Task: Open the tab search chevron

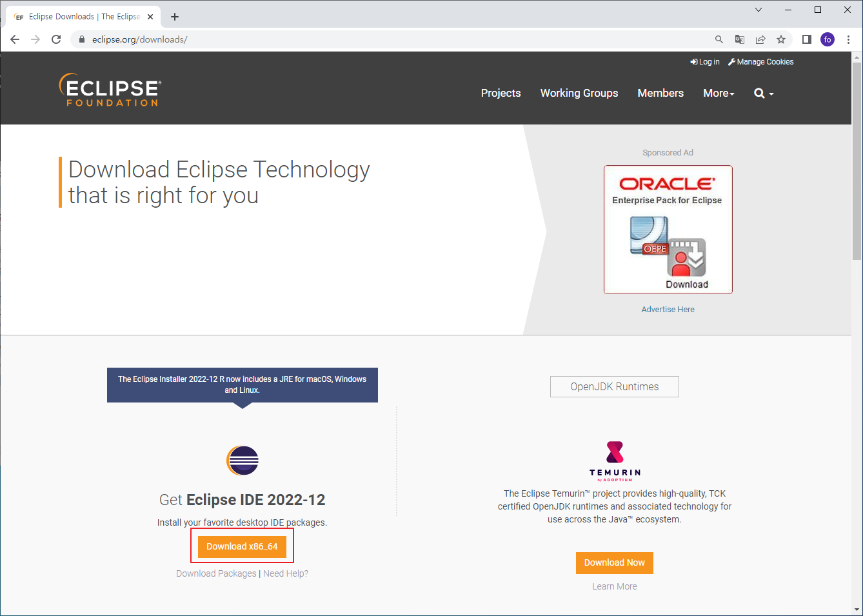Action: [759, 10]
